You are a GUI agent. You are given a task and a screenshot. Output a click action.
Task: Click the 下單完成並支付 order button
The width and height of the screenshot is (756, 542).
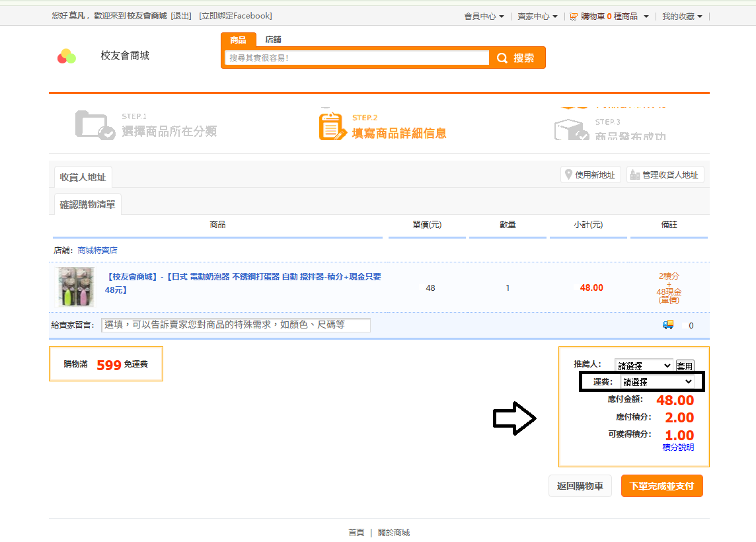pyautogui.click(x=661, y=486)
